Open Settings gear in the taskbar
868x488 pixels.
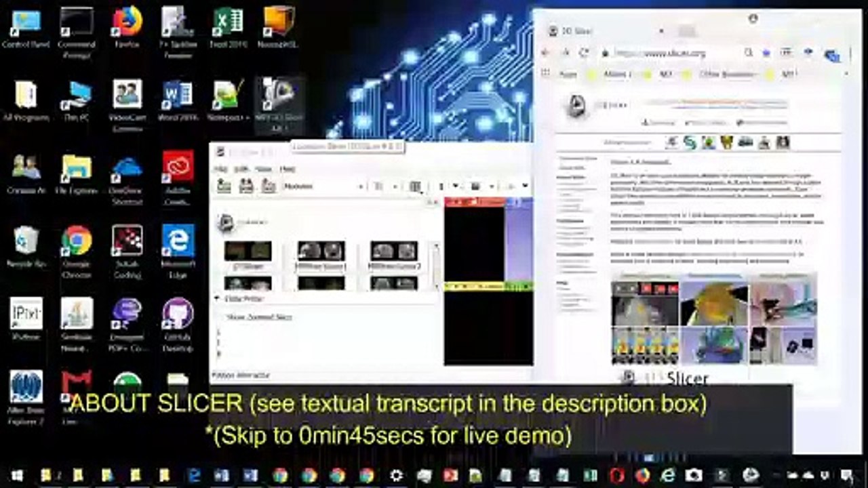tap(396, 475)
